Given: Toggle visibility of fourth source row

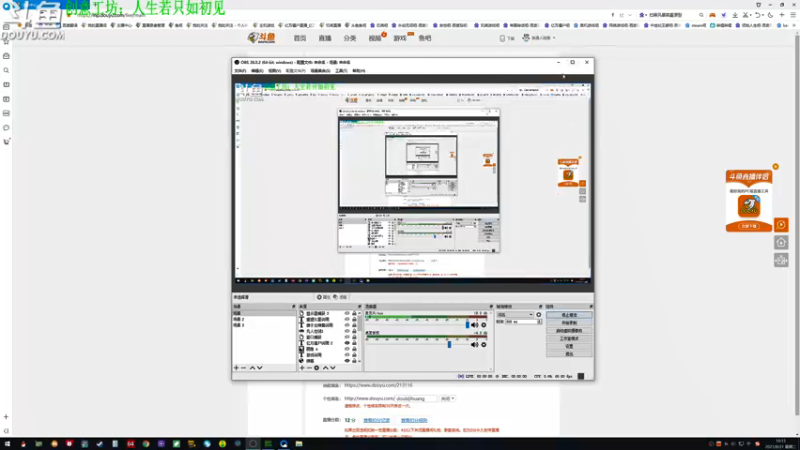Looking at the screenshot, I should 347,331.
